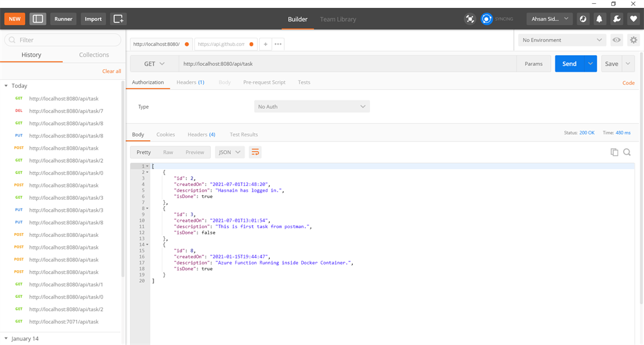
Task: Click the search response magnifier icon
Action: pyautogui.click(x=627, y=152)
